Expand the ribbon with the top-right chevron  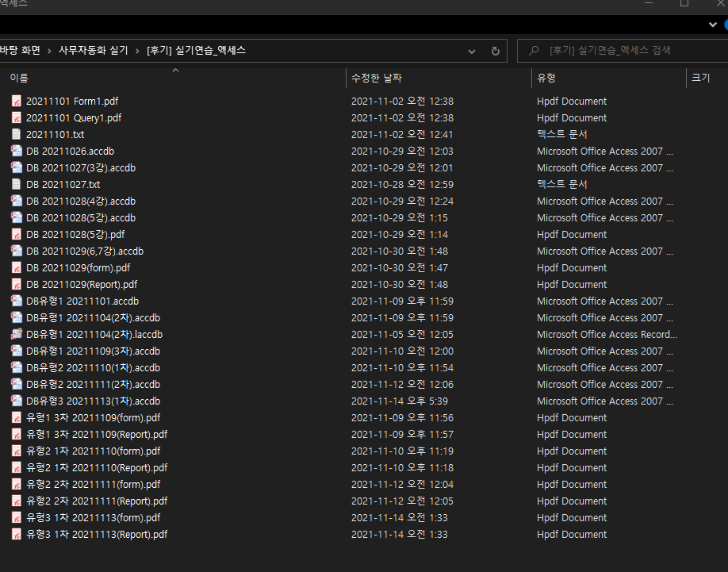pyautogui.click(x=715, y=25)
